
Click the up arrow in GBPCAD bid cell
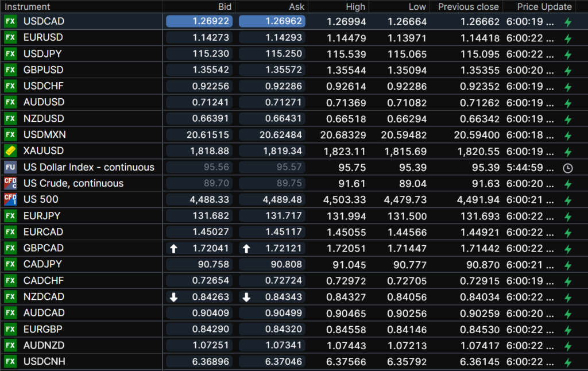[173, 249]
